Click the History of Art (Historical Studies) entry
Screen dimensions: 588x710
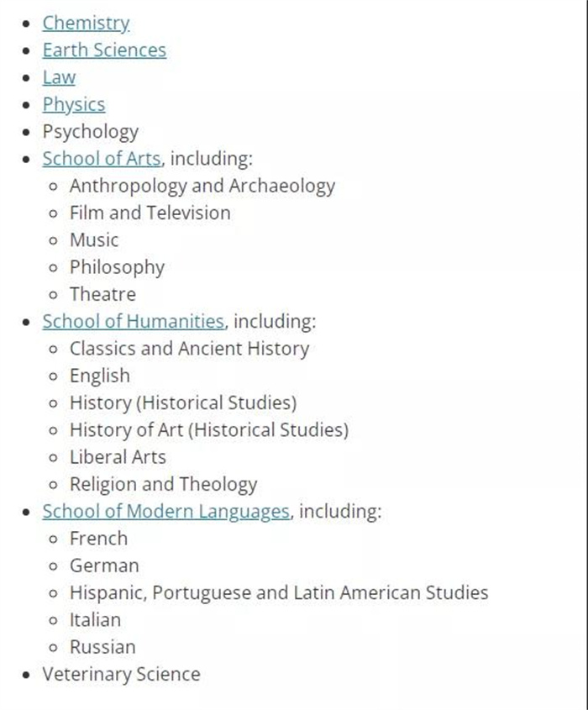coord(209,430)
